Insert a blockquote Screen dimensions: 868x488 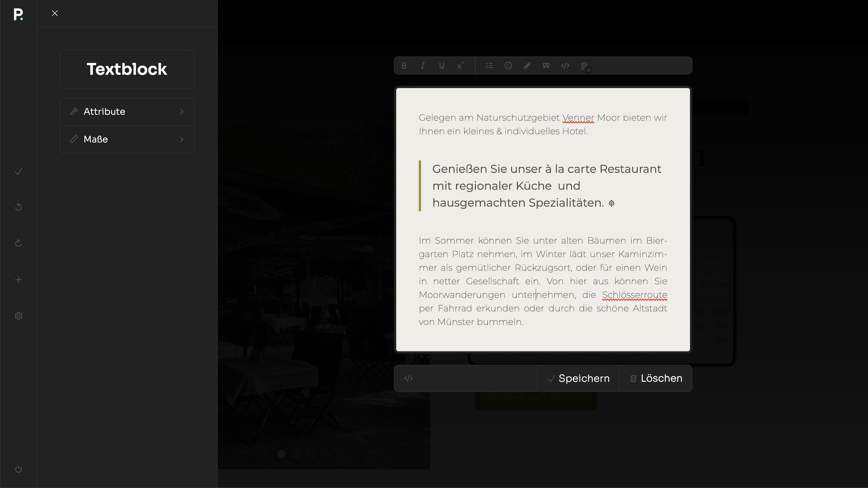pyautogui.click(x=546, y=66)
